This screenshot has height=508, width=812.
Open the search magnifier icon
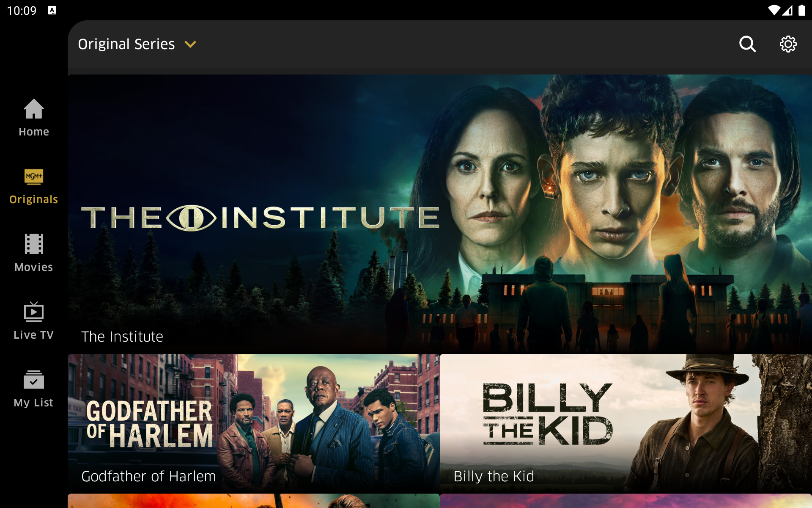pyautogui.click(x=747, y=44)
